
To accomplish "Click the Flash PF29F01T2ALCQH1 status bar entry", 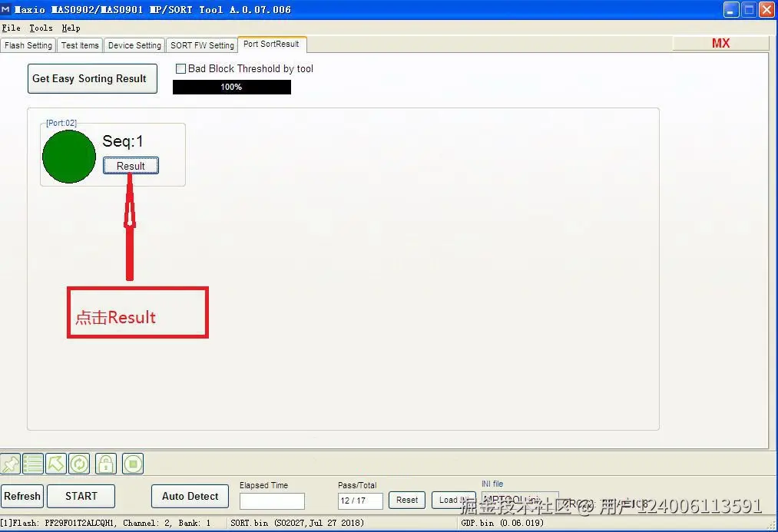I will [x=106, y=523].
